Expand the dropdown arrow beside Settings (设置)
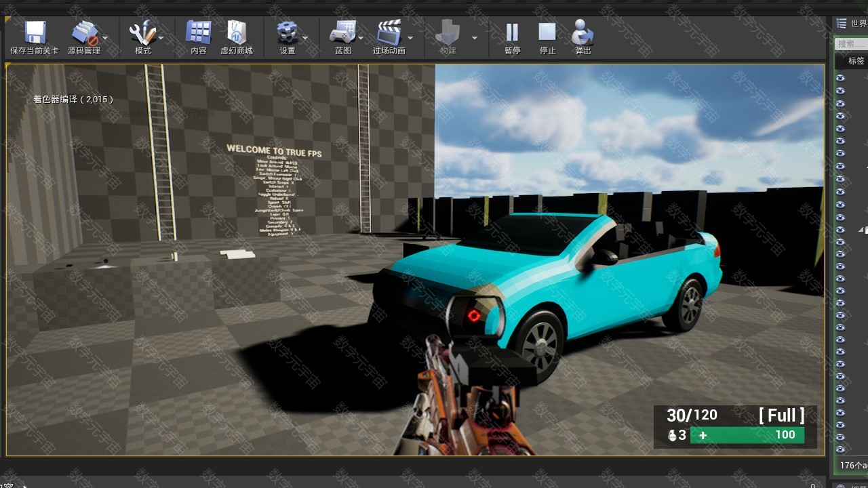Viewport: 868px width, 488px height. (x=306, y=38)
